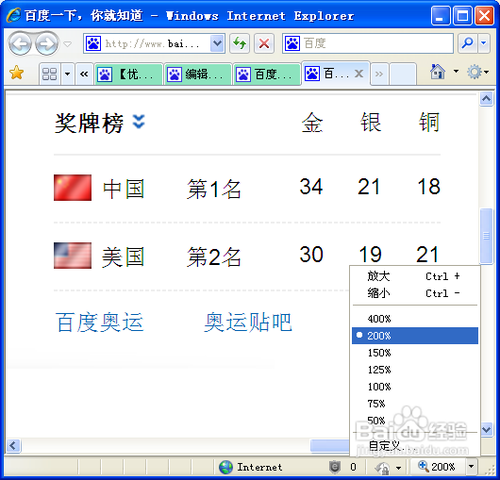
Task: Set zoom to 75%
Action: (415, 404)
